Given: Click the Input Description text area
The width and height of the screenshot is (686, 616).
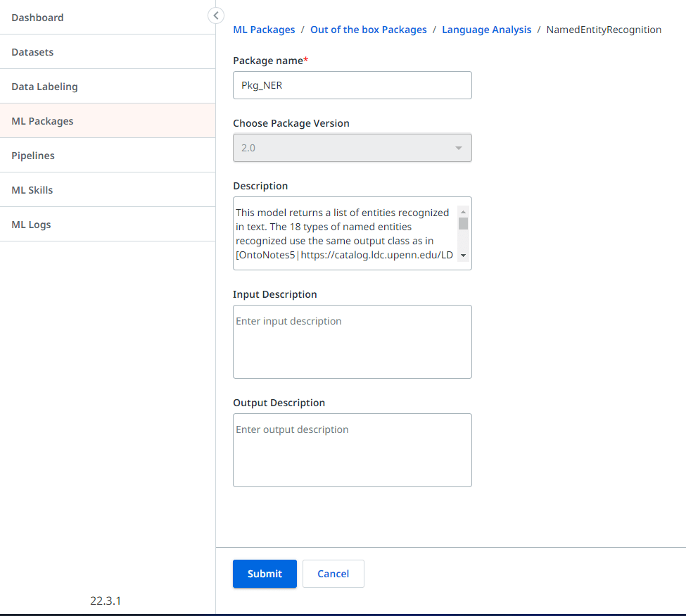Looking at the screenshot, I should click(x=352, y=341).
